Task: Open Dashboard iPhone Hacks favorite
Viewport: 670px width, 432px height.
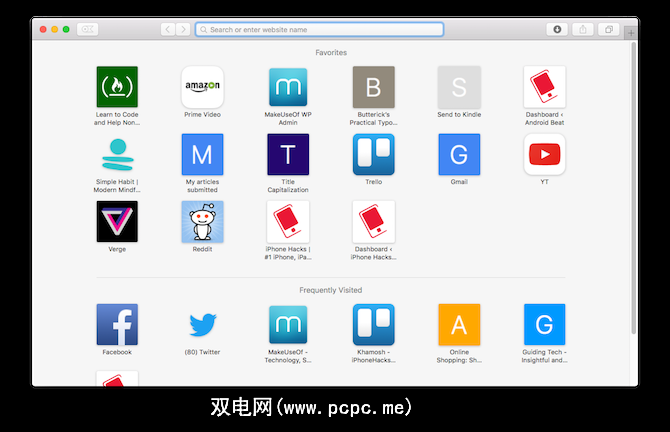Action: [373, 221]
